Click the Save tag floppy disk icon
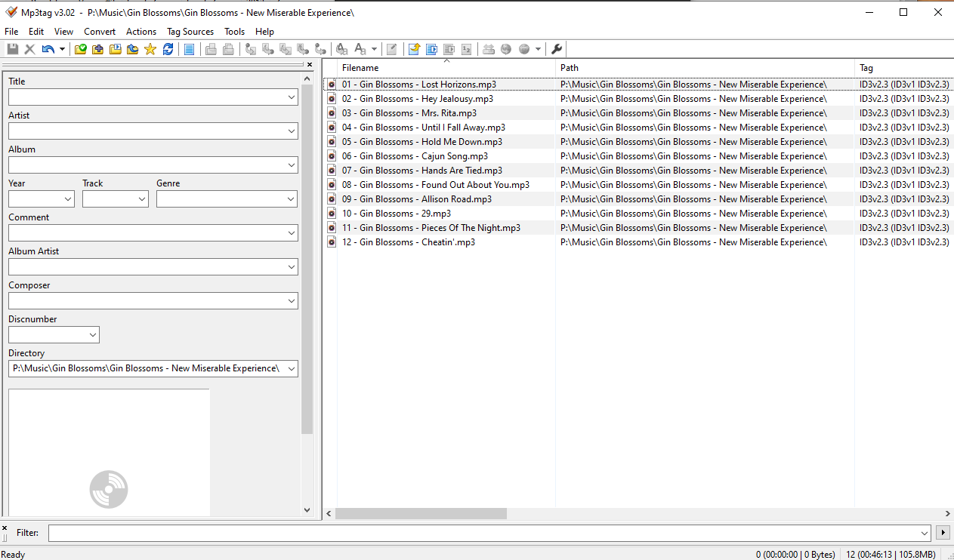The image size is (954, 560). [x=13, y=49]
